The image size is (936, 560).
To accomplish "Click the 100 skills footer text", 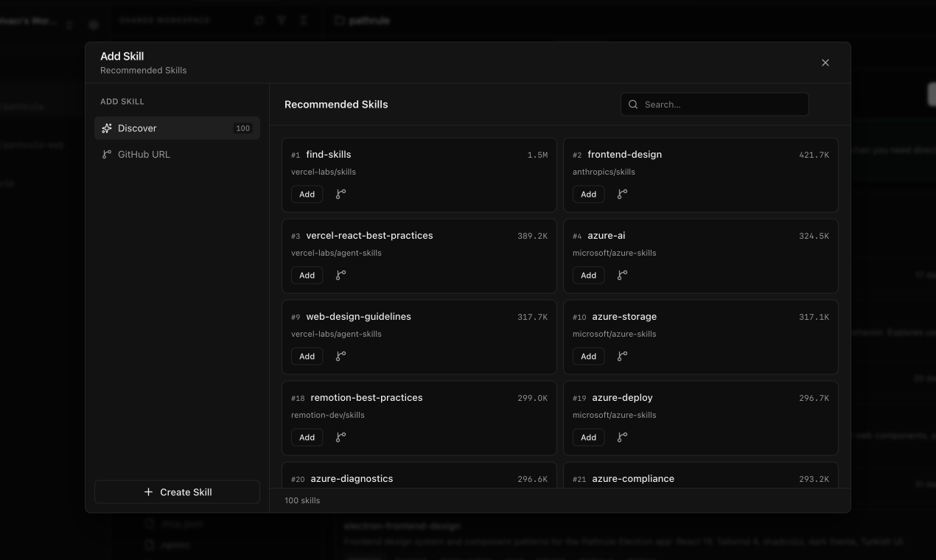I will (302, 501).
